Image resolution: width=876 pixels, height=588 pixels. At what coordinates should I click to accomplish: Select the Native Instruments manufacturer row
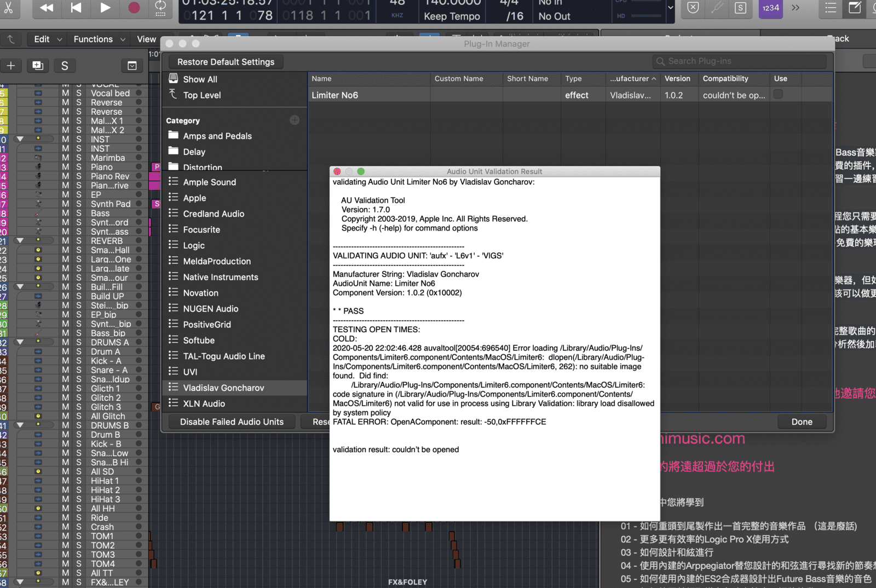click(x=235, y=277)
